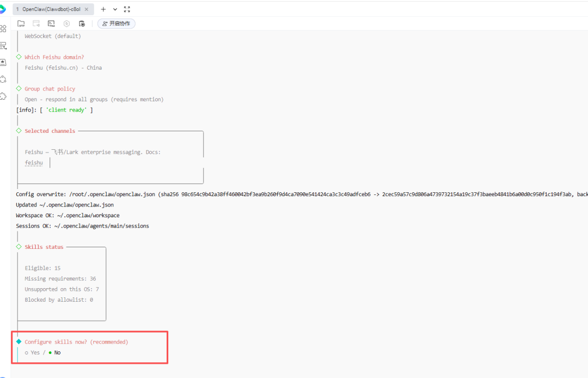The height and width of the screenshot is (378, 588).
Task: Click the 'Workspace OK' output line
Action: click(68, 215)
